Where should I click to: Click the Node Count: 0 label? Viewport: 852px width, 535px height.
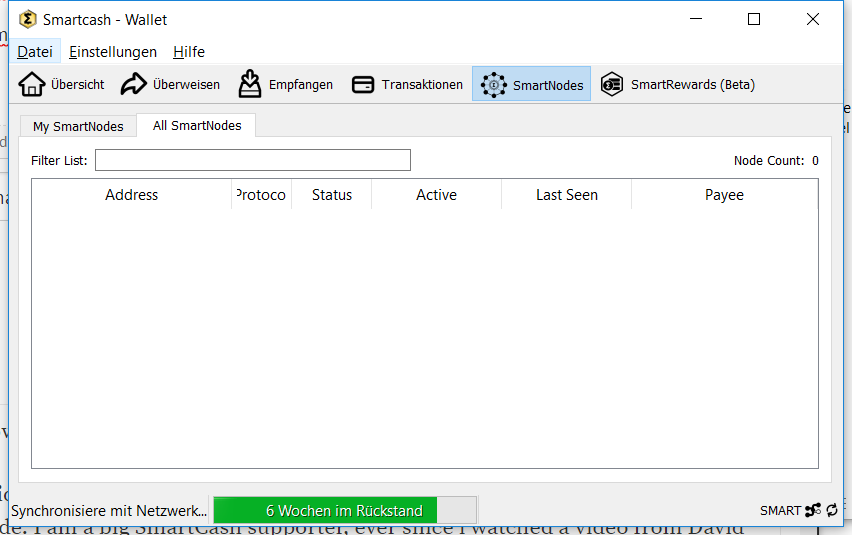pyautogui.click(x=776, y=161)
